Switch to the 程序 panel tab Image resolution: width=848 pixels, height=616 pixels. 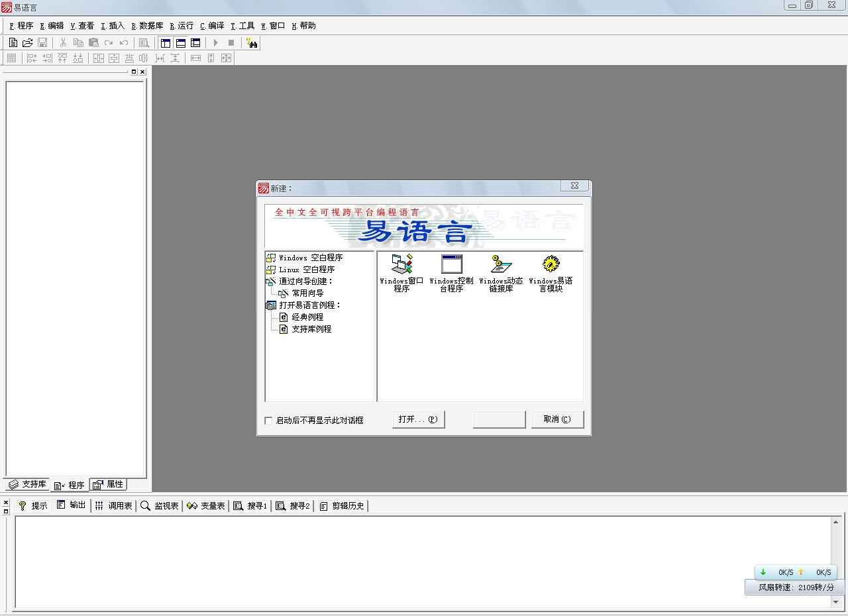(70, 485)
